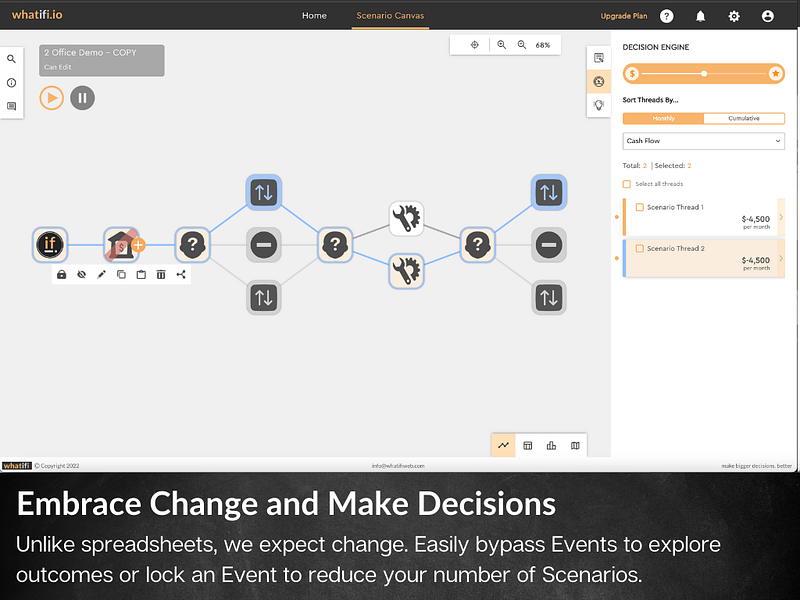The width and height of the screenshot is (800, 600).
Task: Select the left grey minus bypass node
Action: (264, 245)
